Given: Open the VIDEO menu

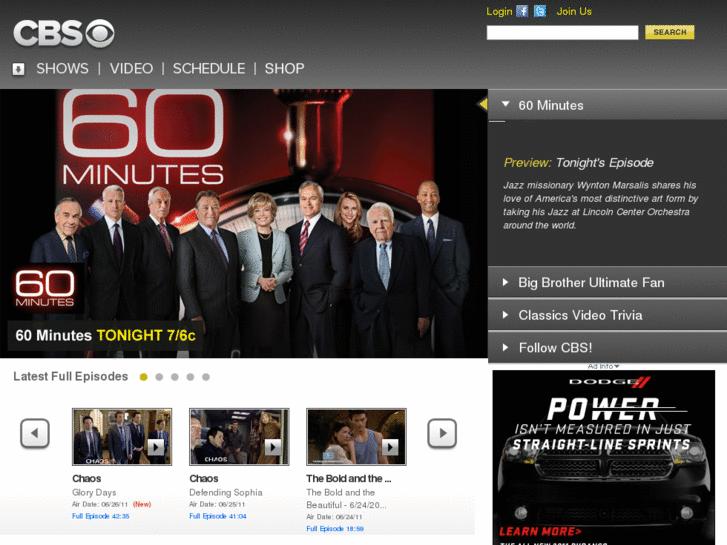Looking at the screenshot, I should coord(131,69).
